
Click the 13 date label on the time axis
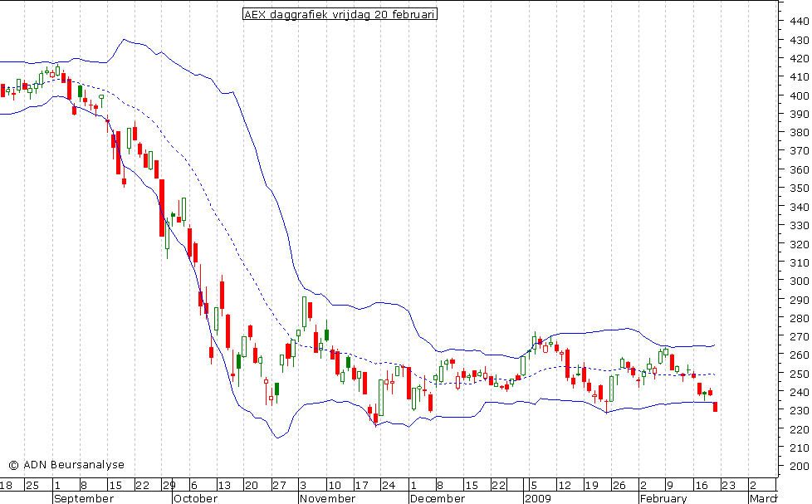click(x=223, y=486)
